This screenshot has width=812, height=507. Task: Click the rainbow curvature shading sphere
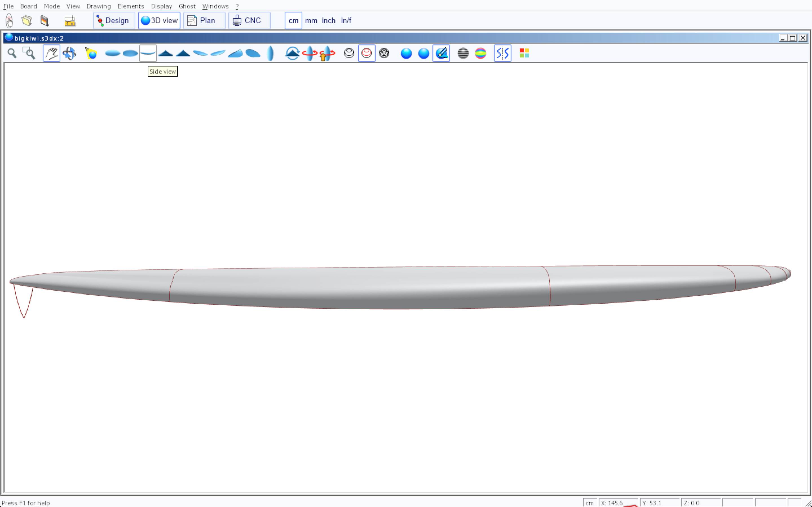click(x=480, y=53)
